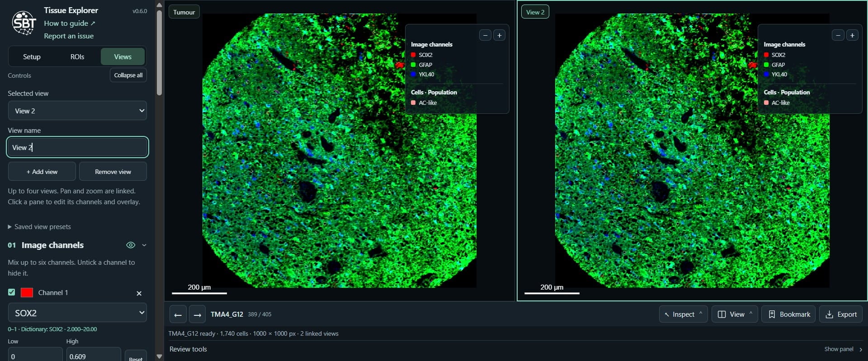Click the TMA4_G12 ROI name
The width and height of the screenshot is (868, 361).
[227, 314]
